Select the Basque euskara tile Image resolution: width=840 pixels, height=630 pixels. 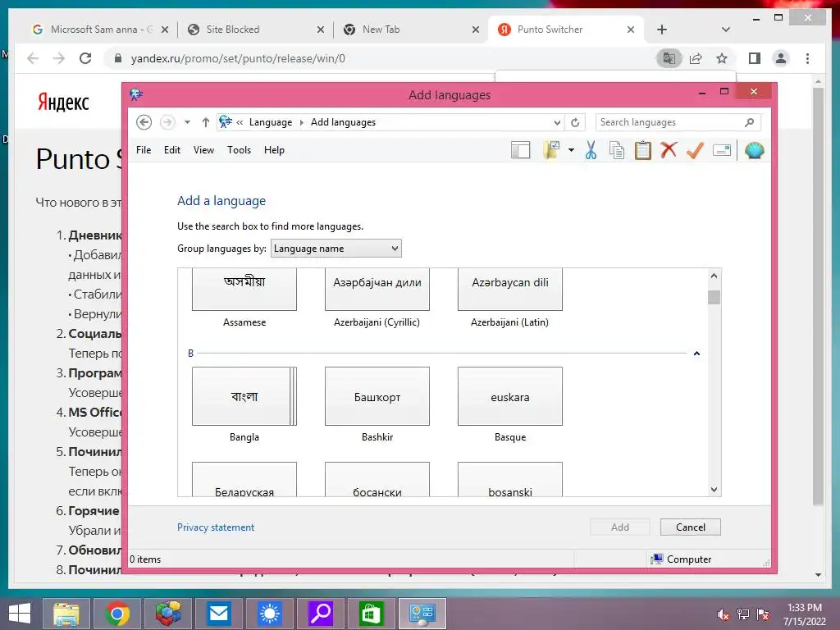[510, 396]
